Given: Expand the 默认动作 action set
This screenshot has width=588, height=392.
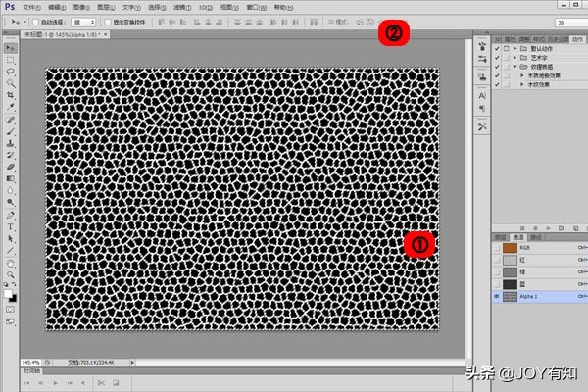Looking at the screenshot, I should coord(516,48).
